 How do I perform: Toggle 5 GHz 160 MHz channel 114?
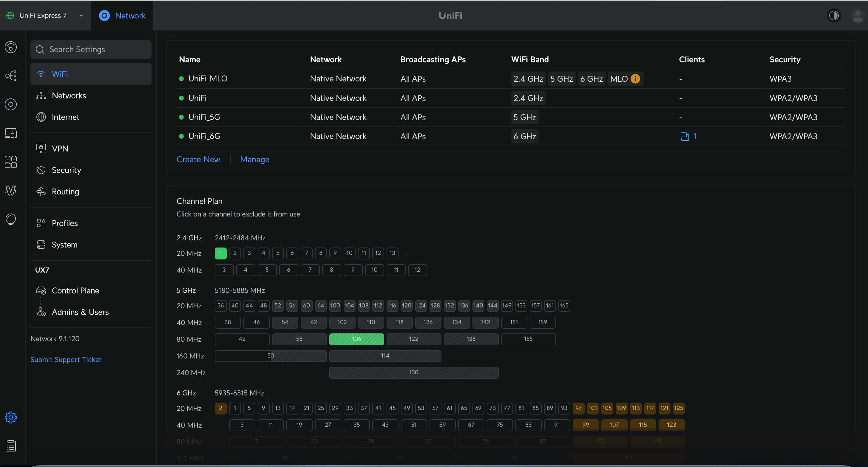pos(385,356)
